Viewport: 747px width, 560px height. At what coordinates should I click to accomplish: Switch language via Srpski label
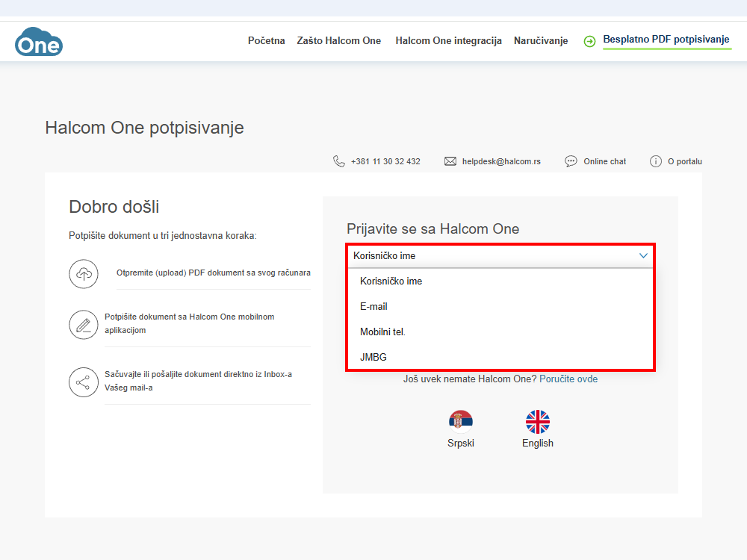point(461,444)
